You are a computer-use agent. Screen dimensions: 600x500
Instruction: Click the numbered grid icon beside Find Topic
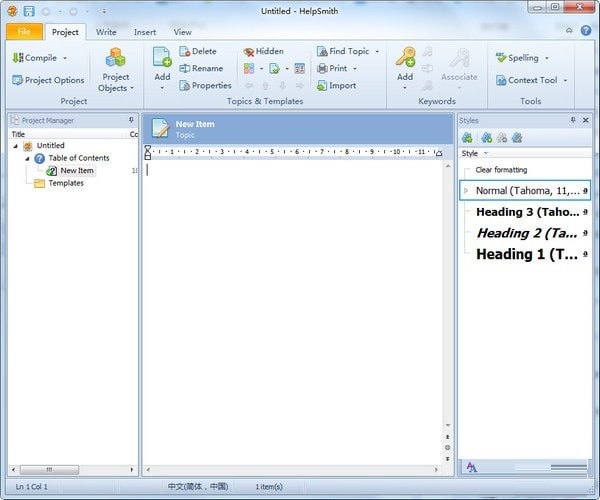[x=300, y=69]
